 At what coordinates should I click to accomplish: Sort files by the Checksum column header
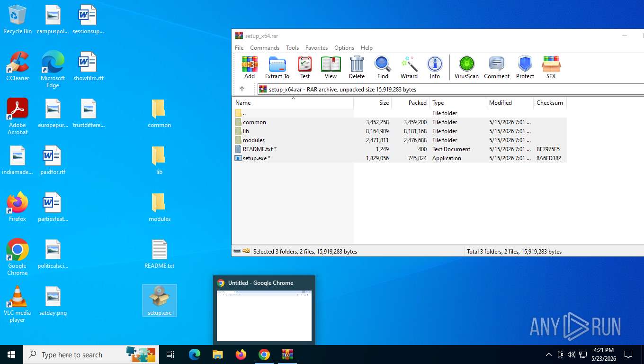[550, 103]
